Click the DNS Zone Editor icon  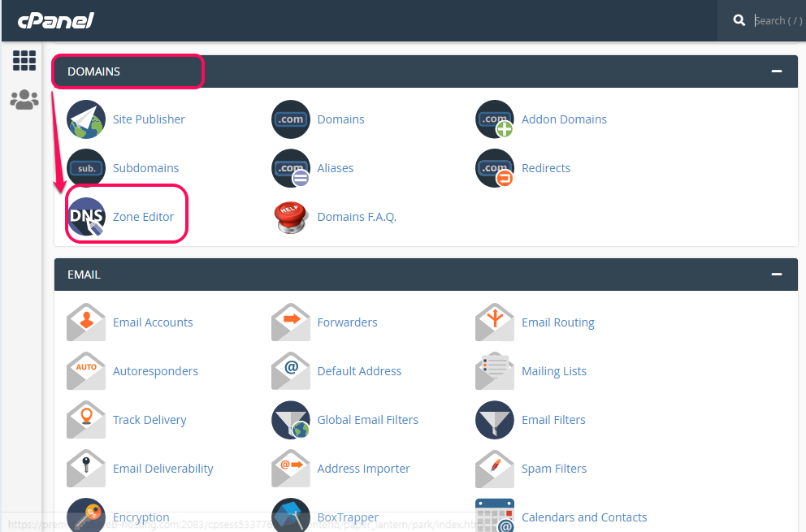[x=86, y=217]
